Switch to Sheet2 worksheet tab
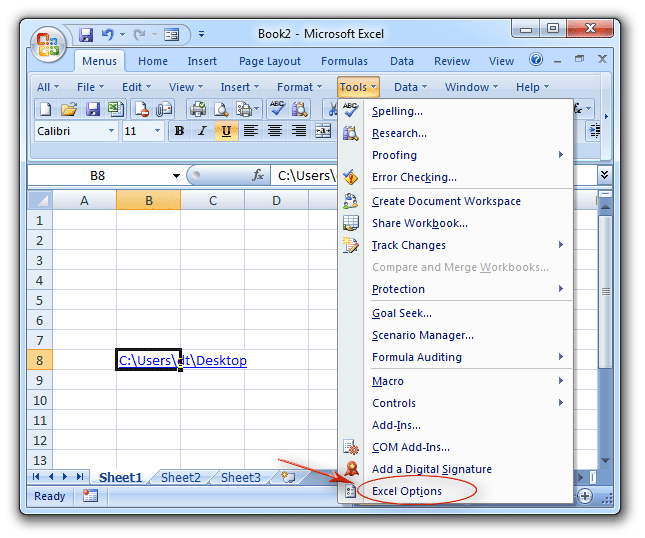The height and width of the screenshot is (538, 645). (181, 477)
